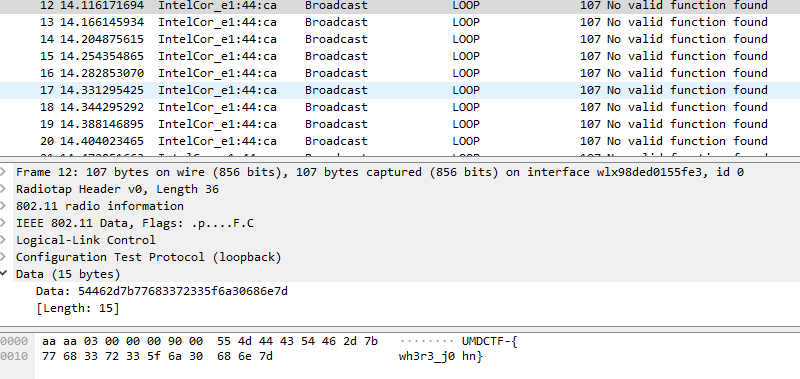
Task: Select packet 16 at time 14.282853070
Action: [400, 73]
